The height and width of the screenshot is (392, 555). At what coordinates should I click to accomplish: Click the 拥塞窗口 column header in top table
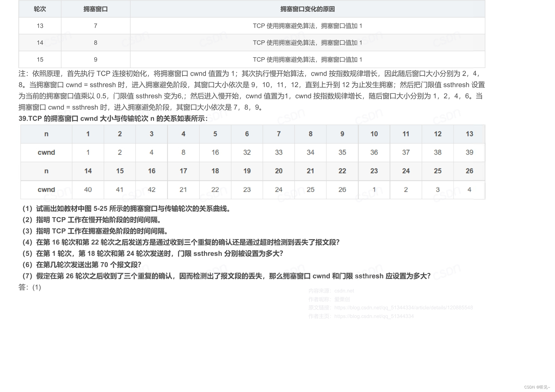(x=96, y=9)
